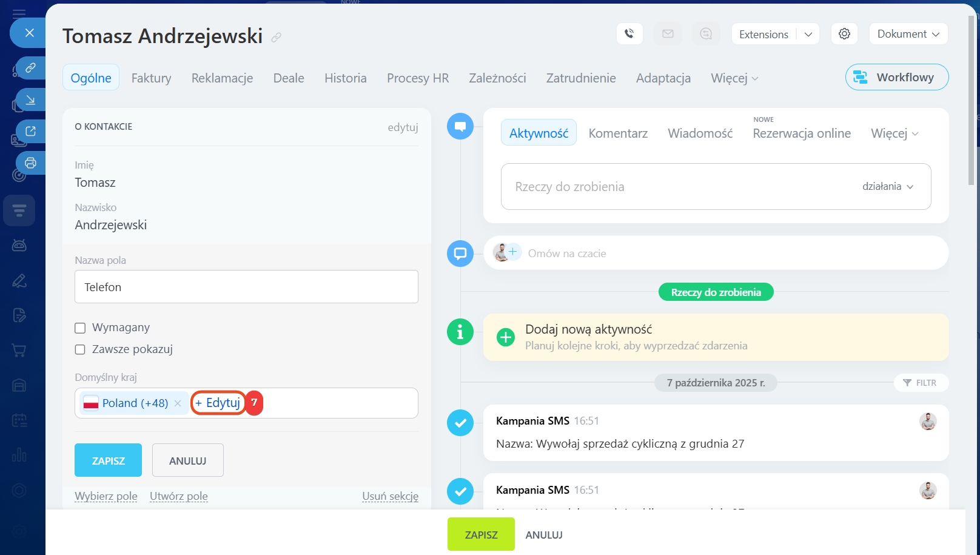Open settings with the gear icon
The image size is (980, 555).
tap(844, 34)
